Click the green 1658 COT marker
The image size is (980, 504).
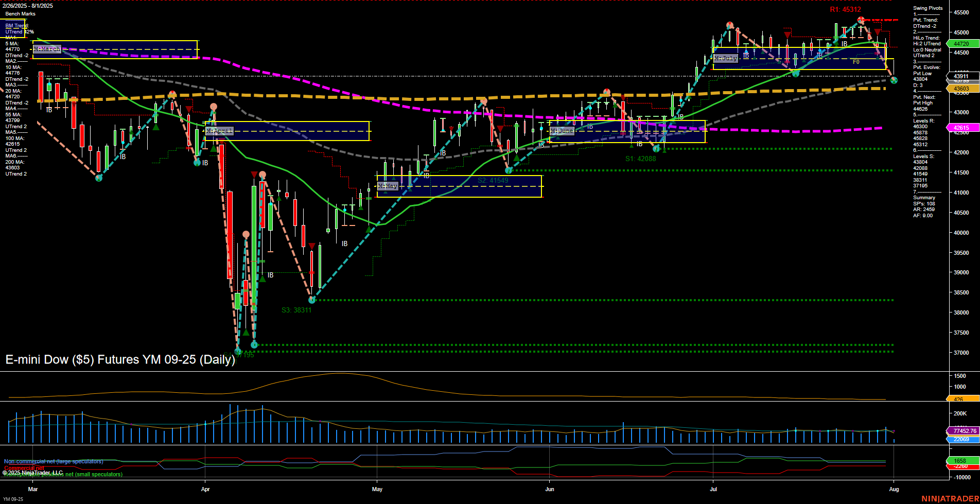point(963,461)
